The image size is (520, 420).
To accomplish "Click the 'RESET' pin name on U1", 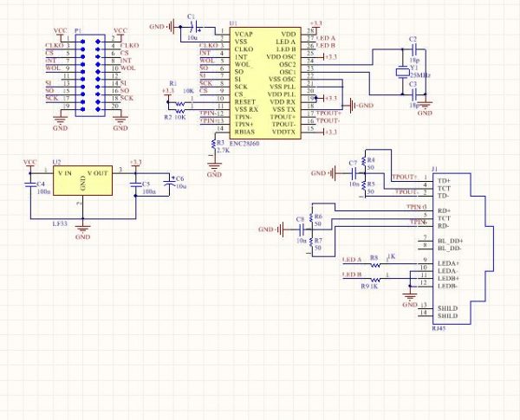I will click(x=245, y=102).
